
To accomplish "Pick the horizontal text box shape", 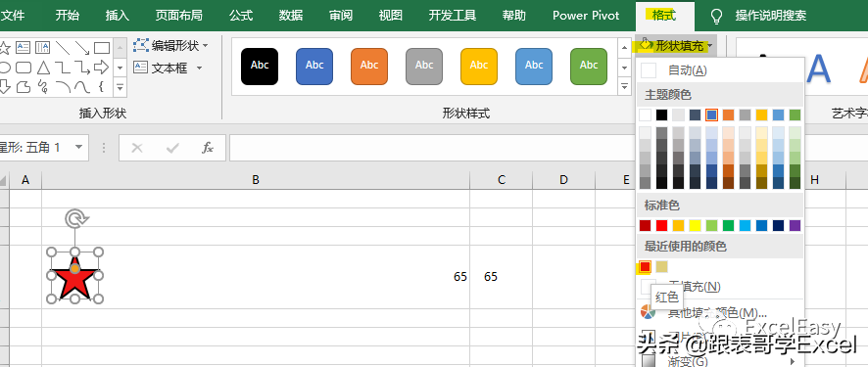I will click(23, 48).
